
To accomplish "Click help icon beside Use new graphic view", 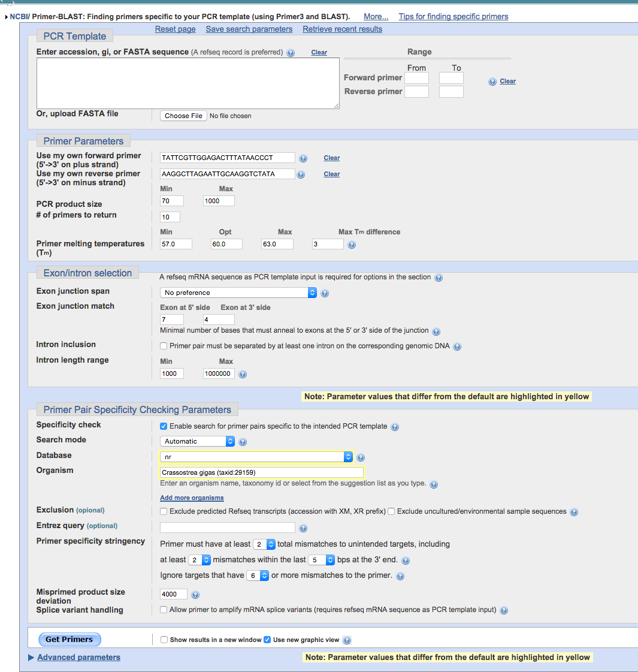I will tap(347, 640).
